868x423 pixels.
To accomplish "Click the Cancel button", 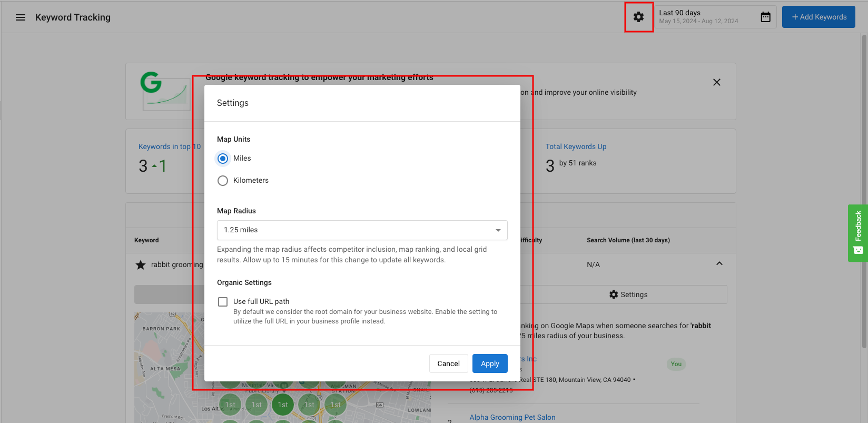I will [x=448, y=363].
